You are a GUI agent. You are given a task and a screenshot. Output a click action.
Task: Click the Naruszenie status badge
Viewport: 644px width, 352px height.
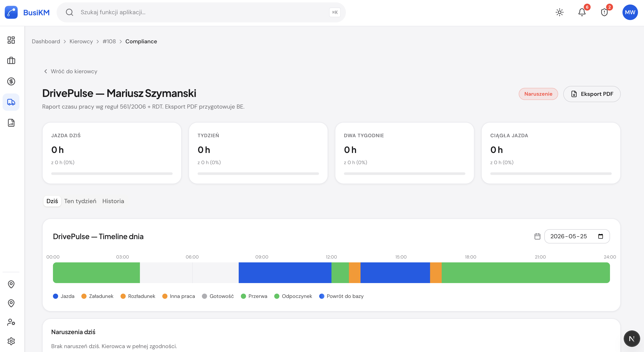click(x=538, y=94)
